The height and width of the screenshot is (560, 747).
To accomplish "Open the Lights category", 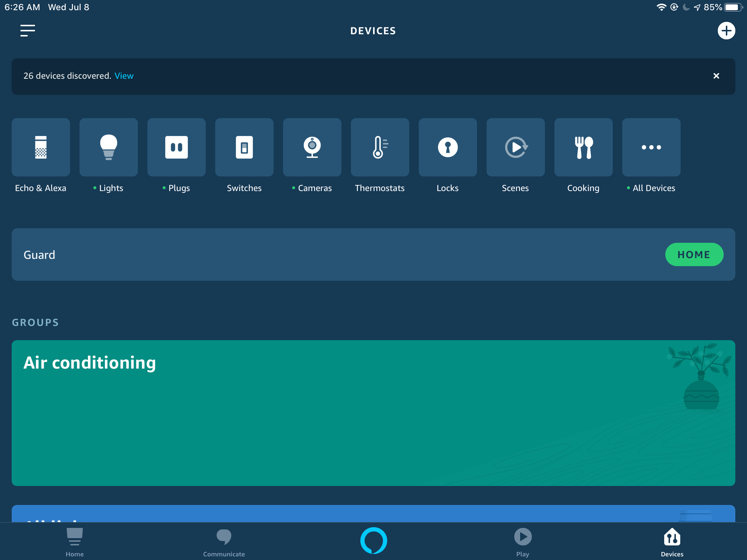I will (109, 147).
